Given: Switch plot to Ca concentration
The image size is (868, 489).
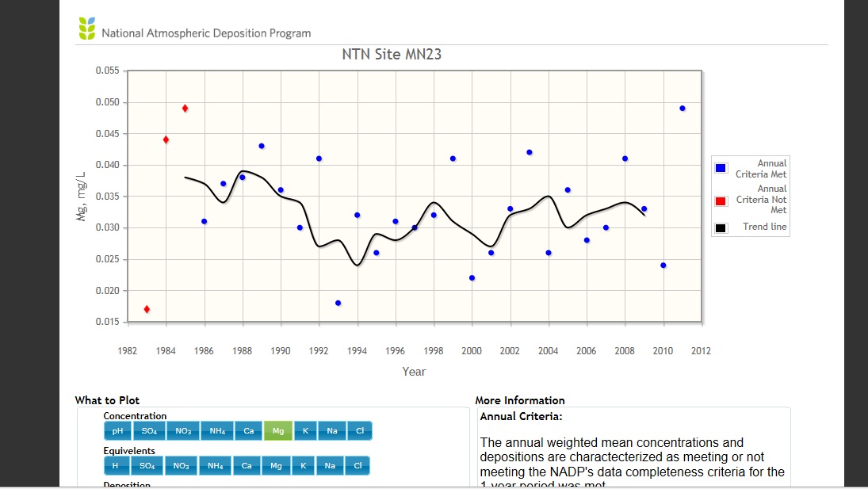Looking at the screenshot, I should click(248, 431).
